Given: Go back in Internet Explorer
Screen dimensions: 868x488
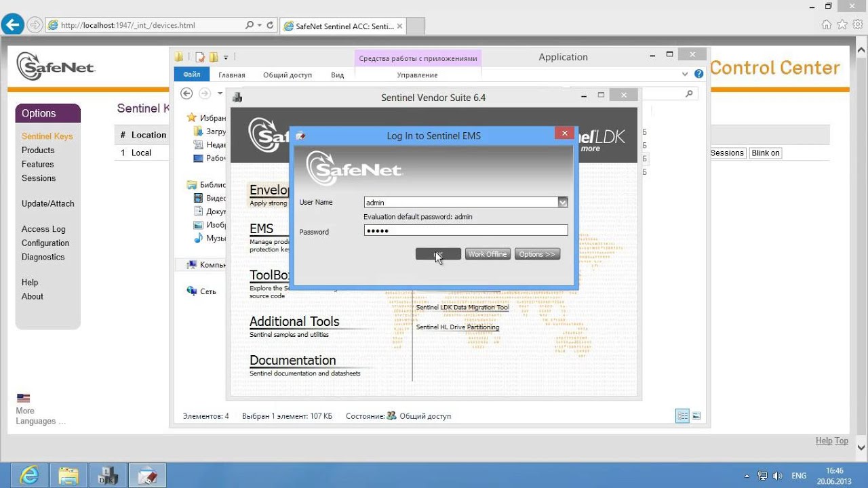Looking at the screenshot, I should tap(12, 25).
